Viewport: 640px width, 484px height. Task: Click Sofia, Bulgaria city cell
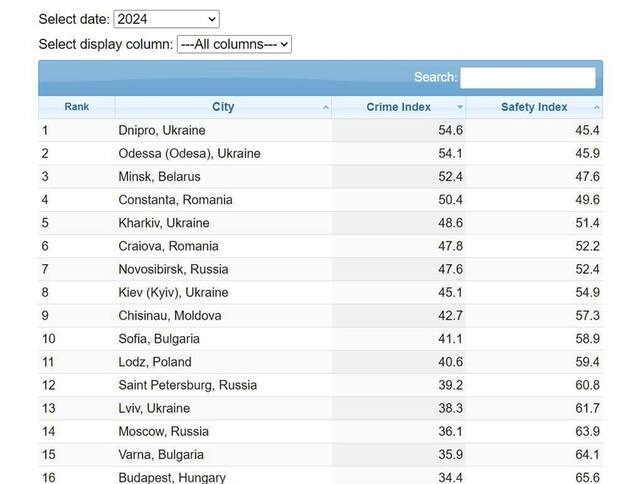pos(159,339)
